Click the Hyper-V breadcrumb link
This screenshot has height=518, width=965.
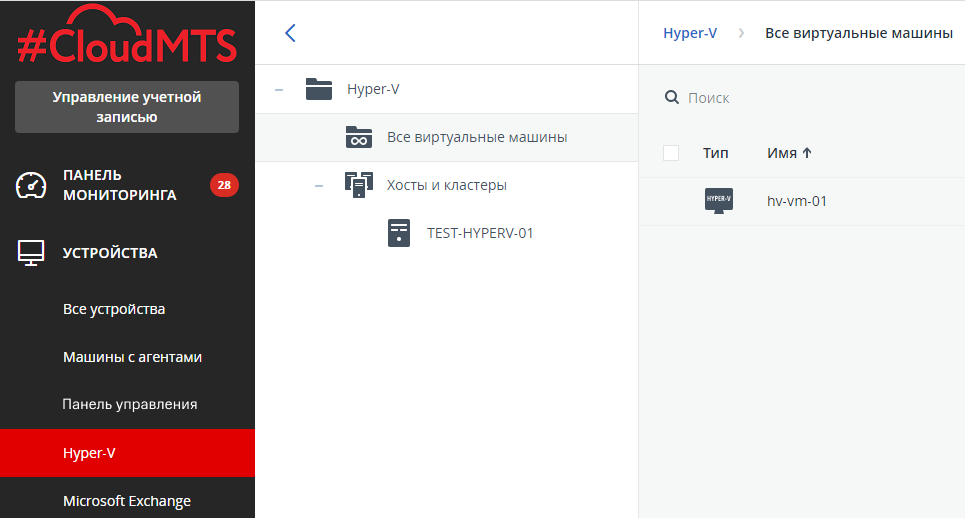[x=690, y=33]
